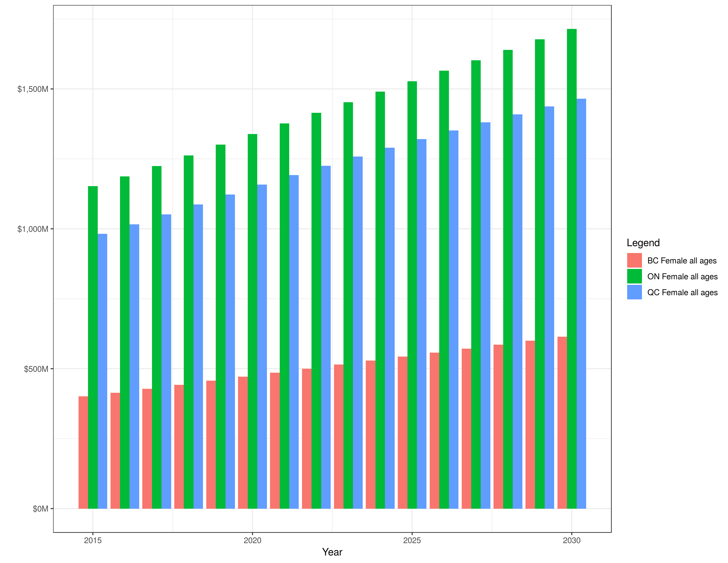
Task: Click the 2025 x-axis tick label
Action: tap(412, 540)
